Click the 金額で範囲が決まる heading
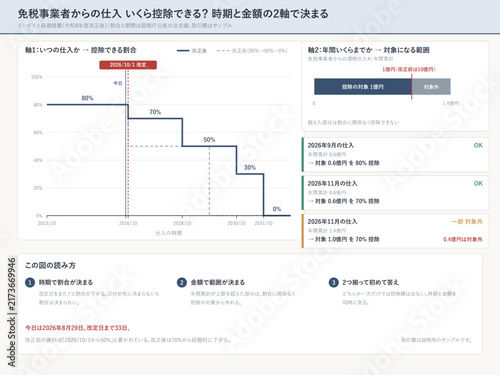The width and height of the screenshot is (500, 375). [218, 283]
